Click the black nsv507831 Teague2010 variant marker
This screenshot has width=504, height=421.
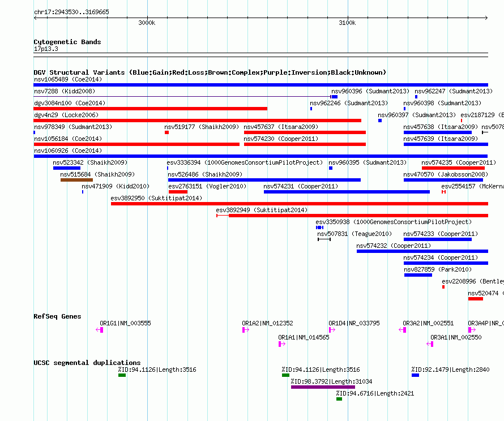tap(324, 239)
